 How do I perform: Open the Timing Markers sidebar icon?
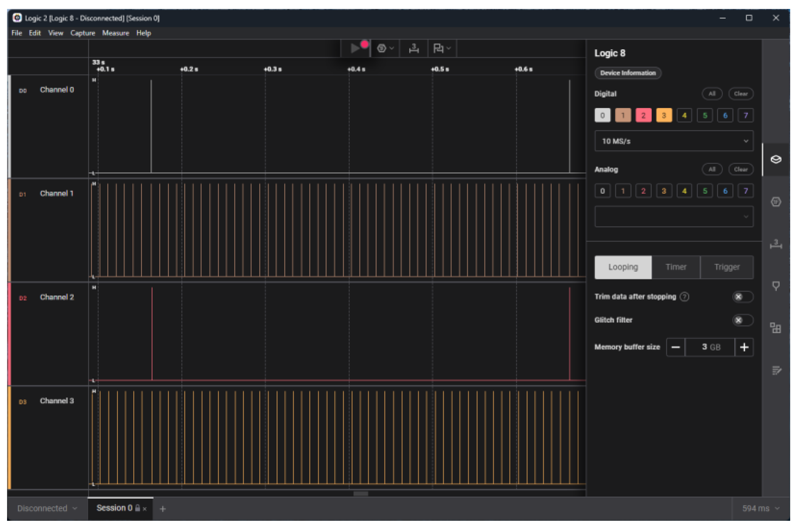click(775, 286)
